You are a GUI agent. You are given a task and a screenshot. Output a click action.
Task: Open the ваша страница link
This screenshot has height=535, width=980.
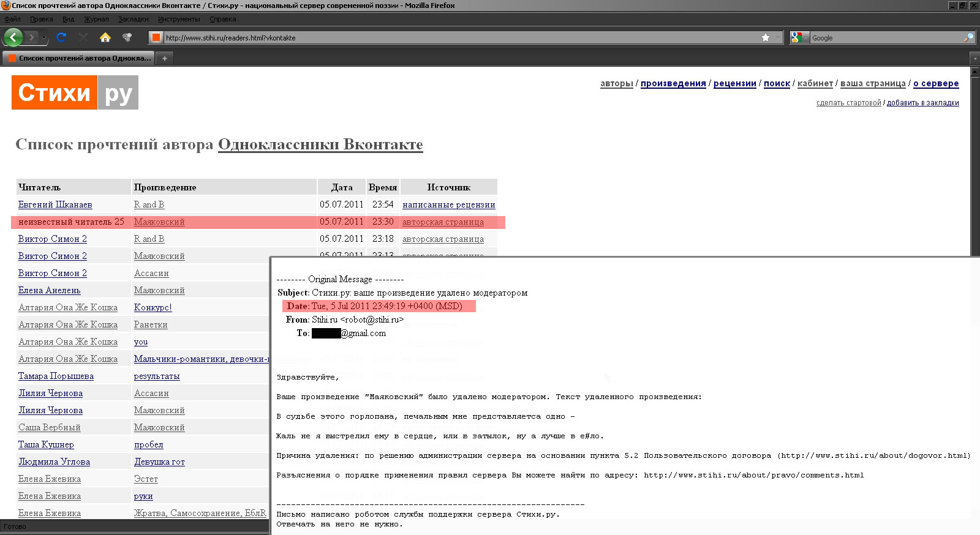pyautogui.click(x=873, y=83)
